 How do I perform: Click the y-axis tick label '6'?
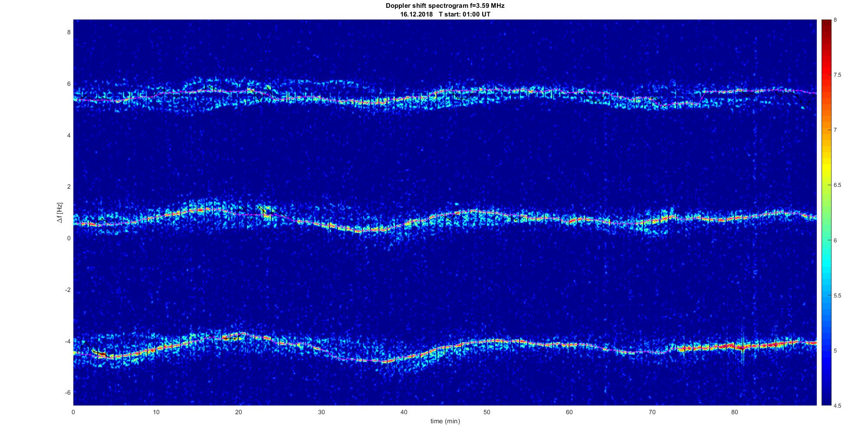click(x=69, y=84)
